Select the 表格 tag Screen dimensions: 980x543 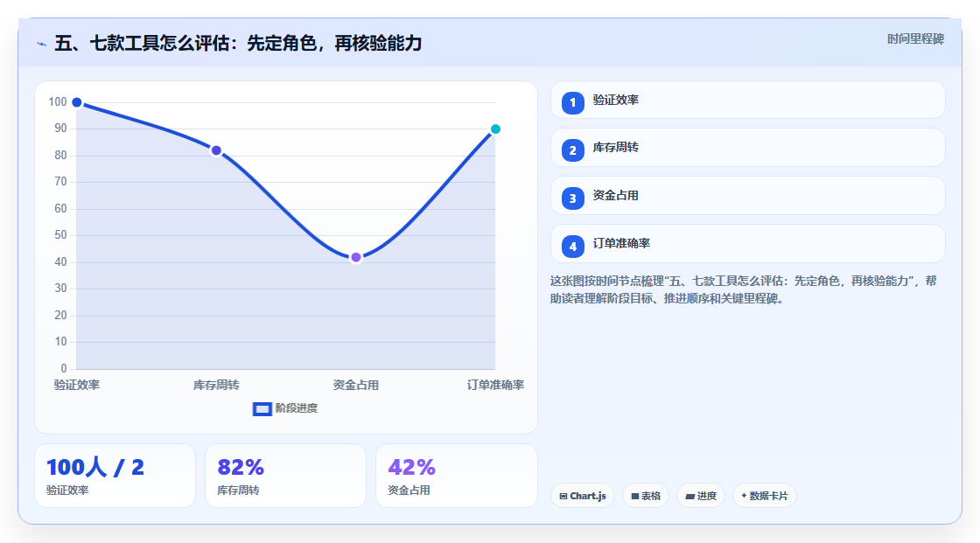pyautogui.click(x=646, y=496)
